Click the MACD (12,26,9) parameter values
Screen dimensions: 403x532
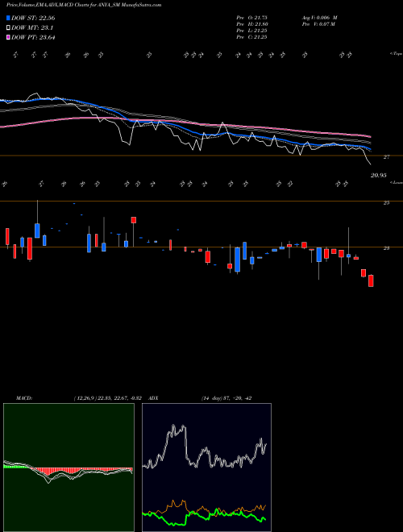[107, 398]
